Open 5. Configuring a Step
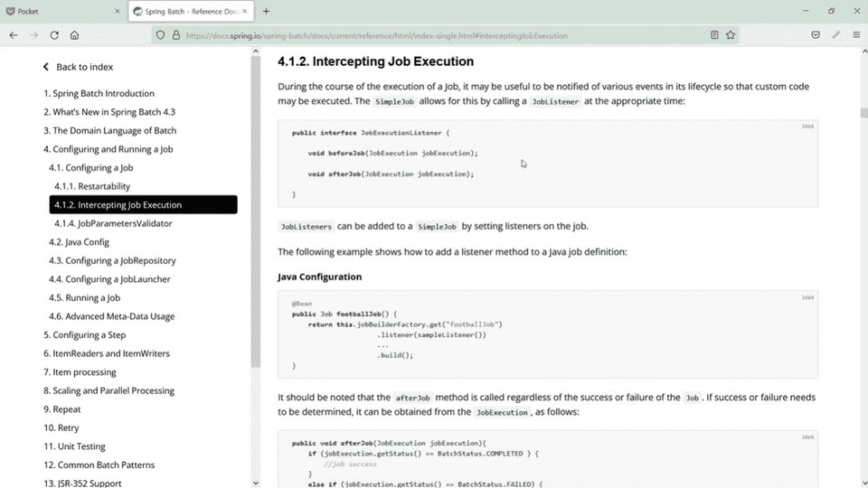This screenshot has height=488, width=868. coord(85,335)
